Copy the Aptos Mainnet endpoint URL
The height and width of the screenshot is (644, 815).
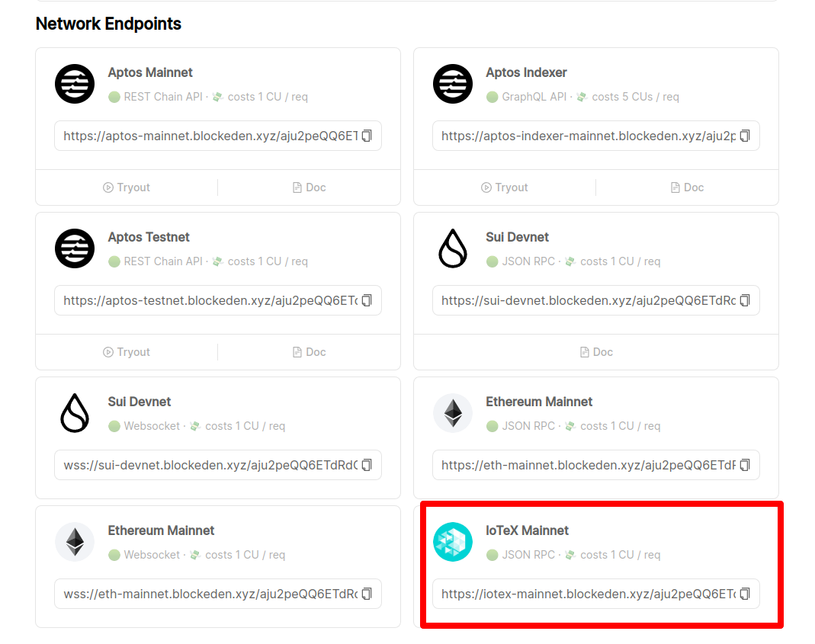pyautogui.click(x=367, y=136)
